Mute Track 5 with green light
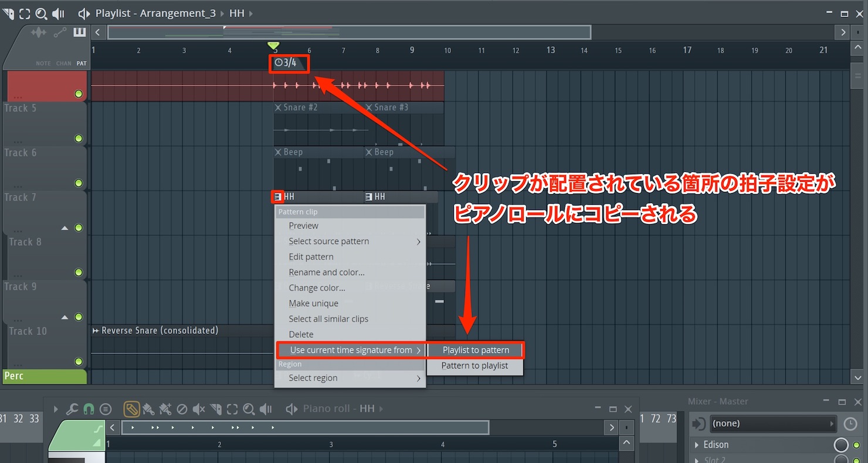 tap(79, 138)
